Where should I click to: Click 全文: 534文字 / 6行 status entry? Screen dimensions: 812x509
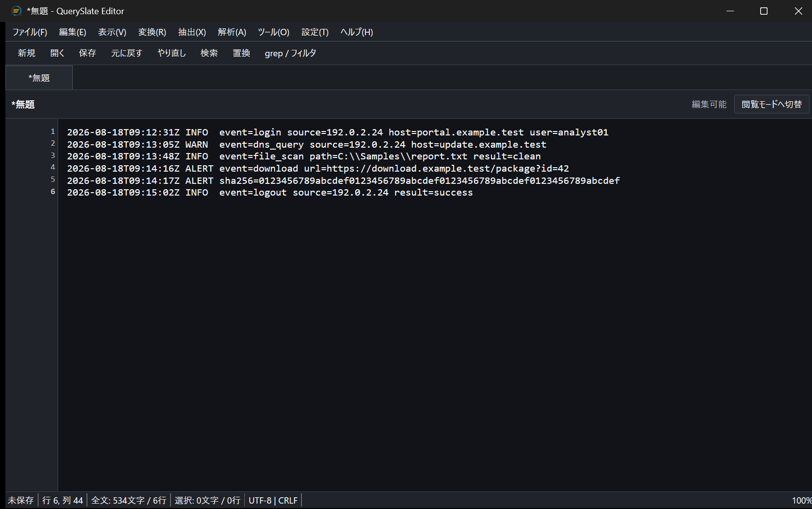[129, 501]
